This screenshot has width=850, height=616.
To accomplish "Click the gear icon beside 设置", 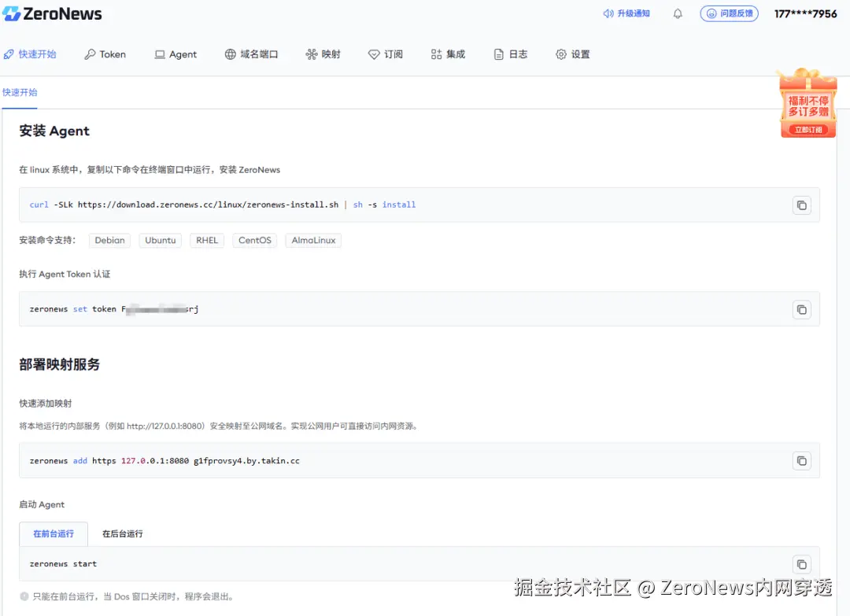I will [x=561, y=54].
